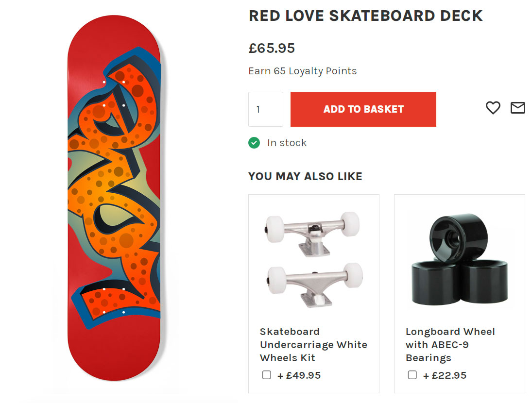
Task: Click the top truck mounting holes on deck
Action: click(x=114, y=93)
